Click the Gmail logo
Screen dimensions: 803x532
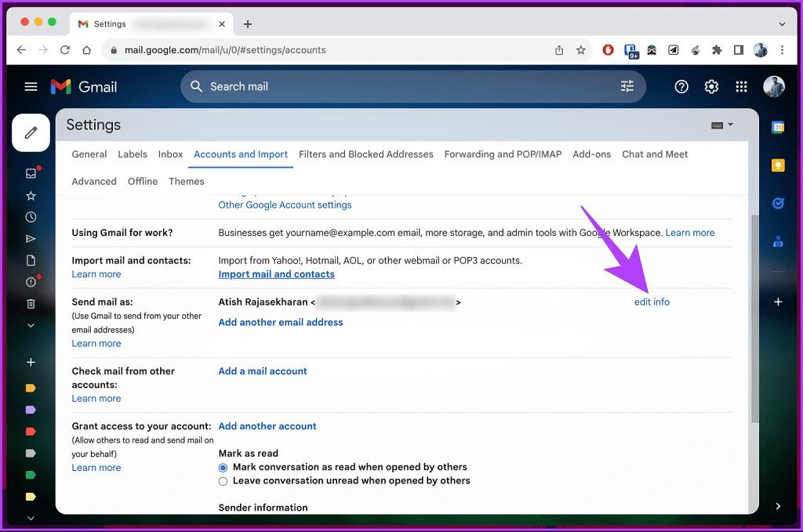[x=84, y=86]
